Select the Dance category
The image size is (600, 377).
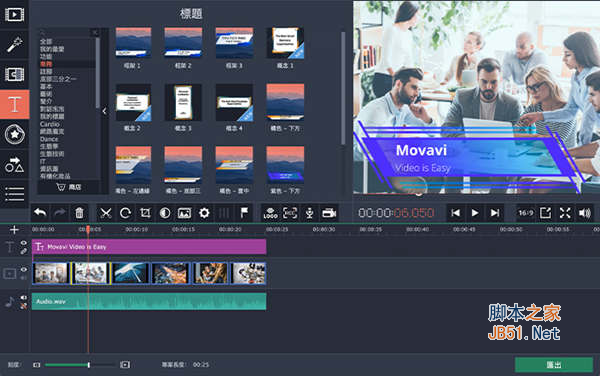49,139
